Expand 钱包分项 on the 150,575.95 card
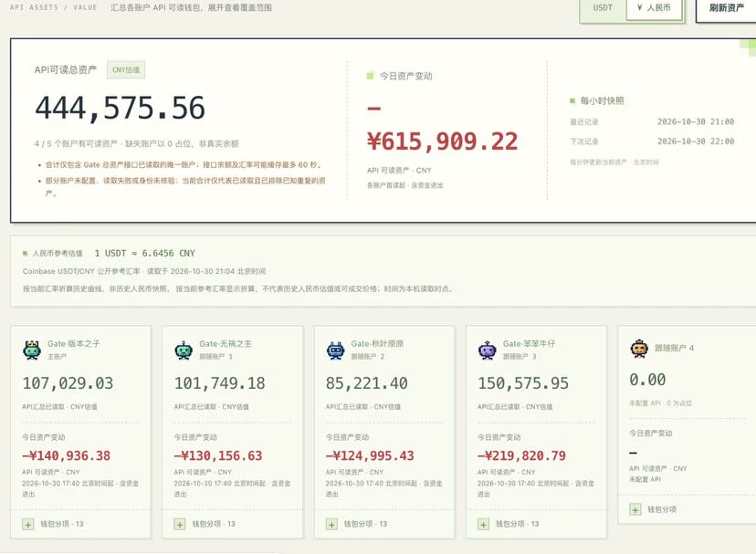756x554 pixels. coord(484,524)
